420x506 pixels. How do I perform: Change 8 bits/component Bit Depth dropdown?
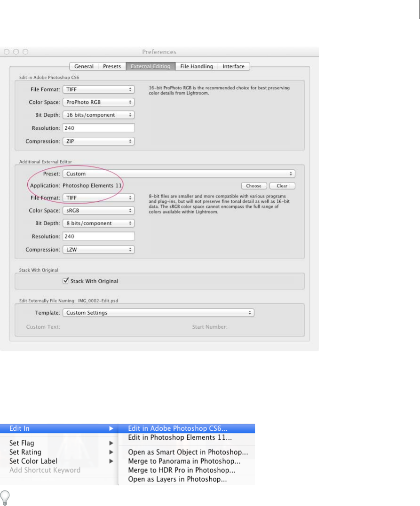pos(98,223)
